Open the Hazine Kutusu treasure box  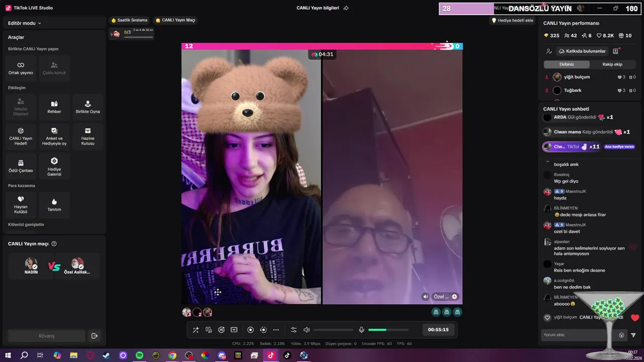pyautogui.click(x=88, y=137)
